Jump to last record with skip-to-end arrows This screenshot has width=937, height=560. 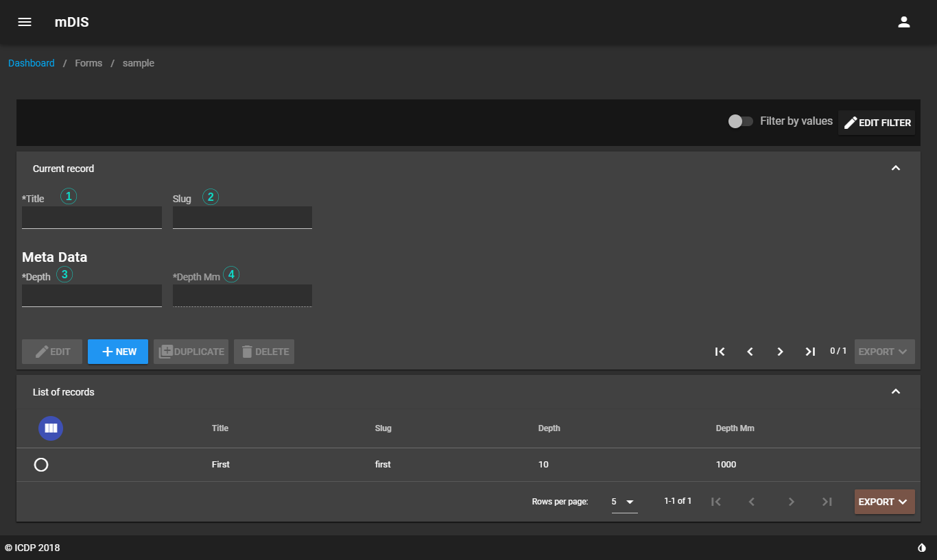coord(810,351)
